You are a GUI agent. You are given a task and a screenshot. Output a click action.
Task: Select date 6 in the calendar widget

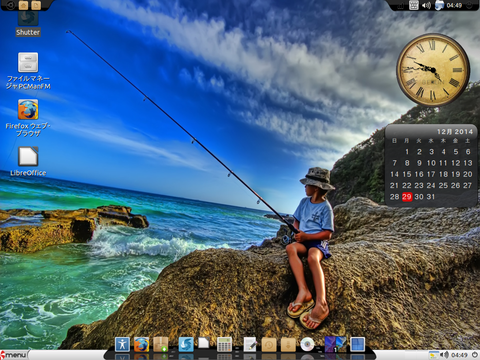click(x=468, y=152)
